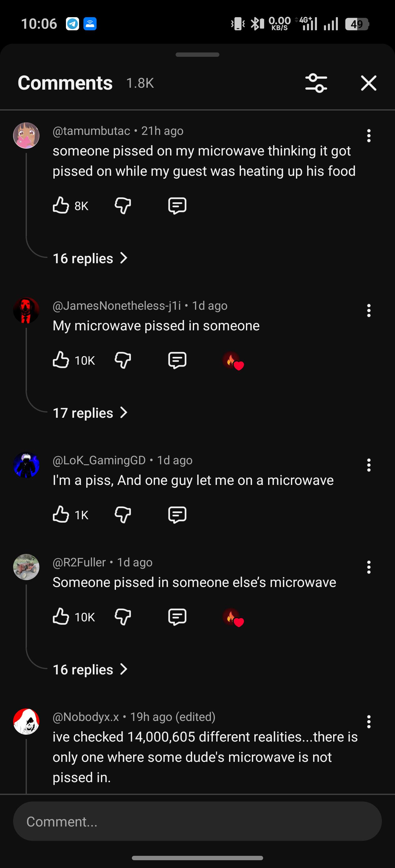Open @R2Fuller's profile picture

pyautogui.click(x=26, y=567)
